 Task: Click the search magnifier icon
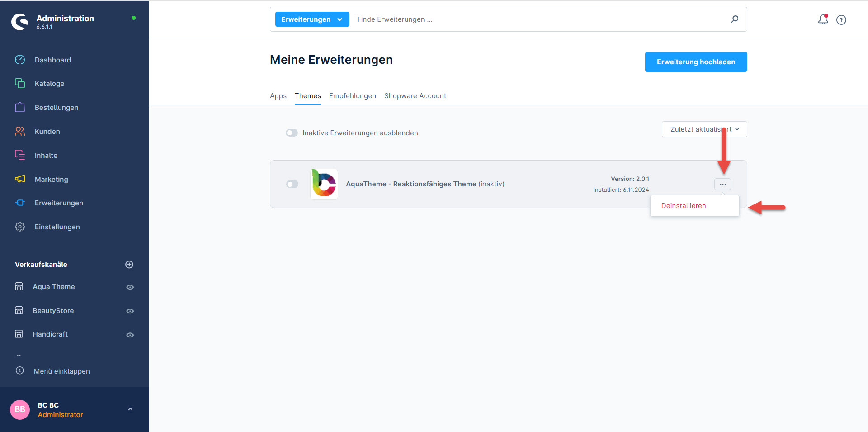pyautogui.click(x=735, y=19)
